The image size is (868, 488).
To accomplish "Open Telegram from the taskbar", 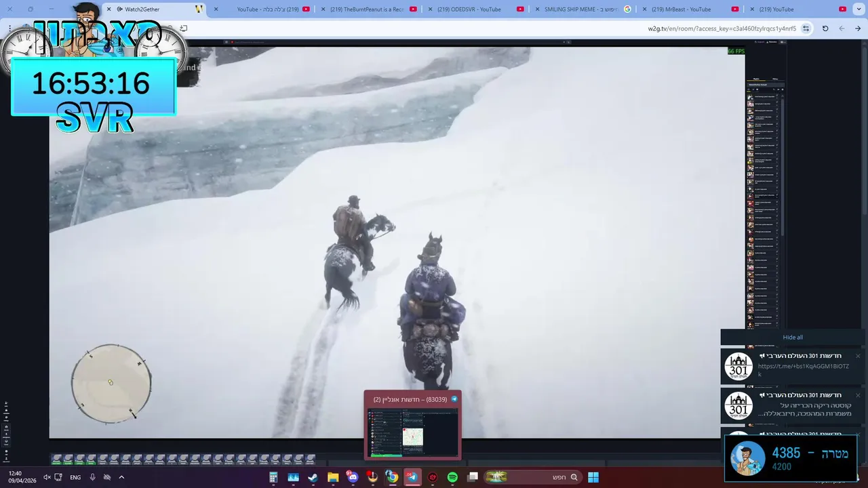I will pos(412,477).
